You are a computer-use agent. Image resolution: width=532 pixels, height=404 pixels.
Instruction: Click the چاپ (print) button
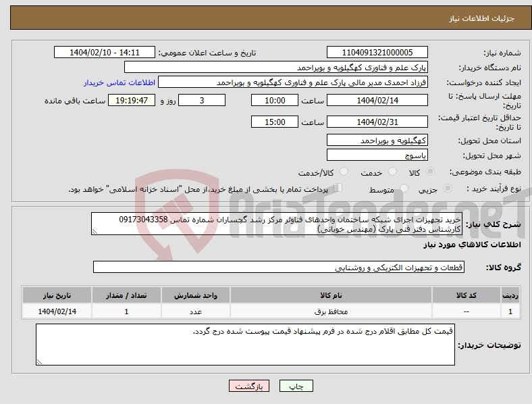296,386
